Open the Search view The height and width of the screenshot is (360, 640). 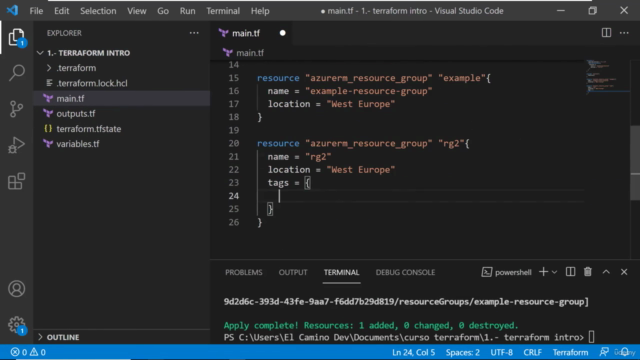tap(16, 73)
